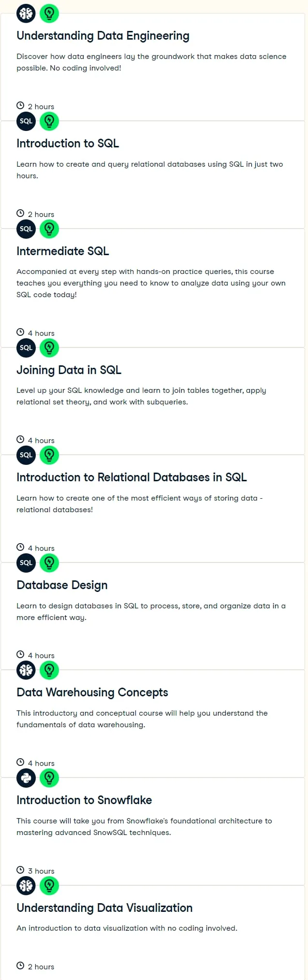Open the Intermediate SQL course title

(x=63, y=251)
